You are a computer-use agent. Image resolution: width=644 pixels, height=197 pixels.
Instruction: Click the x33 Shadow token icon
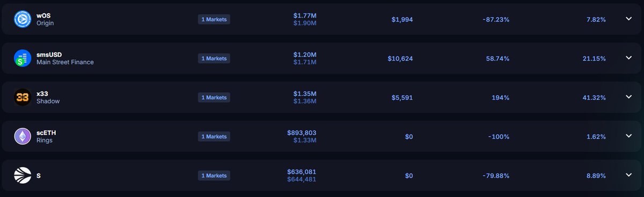click(23, 97)
